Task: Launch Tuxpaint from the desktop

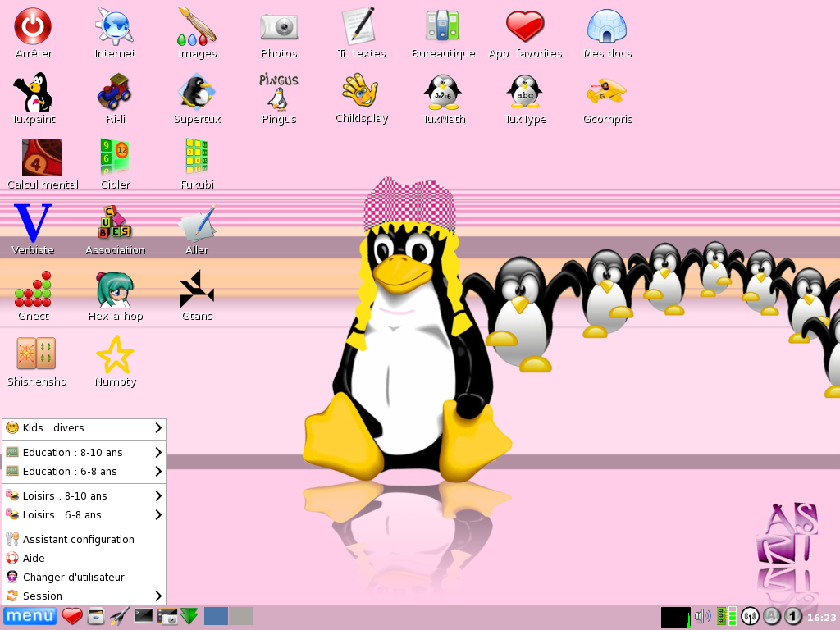Action: coord(33,92)
